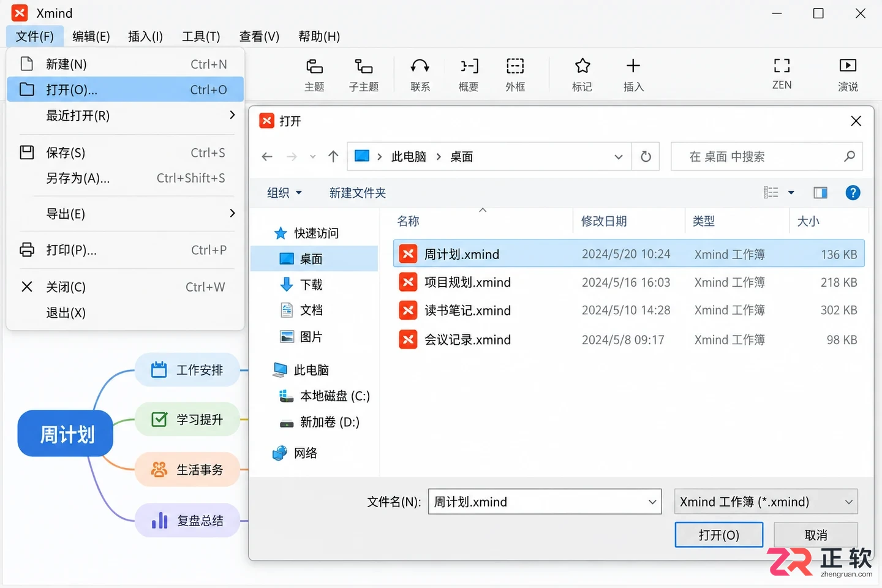Image resolution: width=882 pixels, height=588 pixels.
Task: Open the 组织 dropdown menu
Action: point(285,193)
